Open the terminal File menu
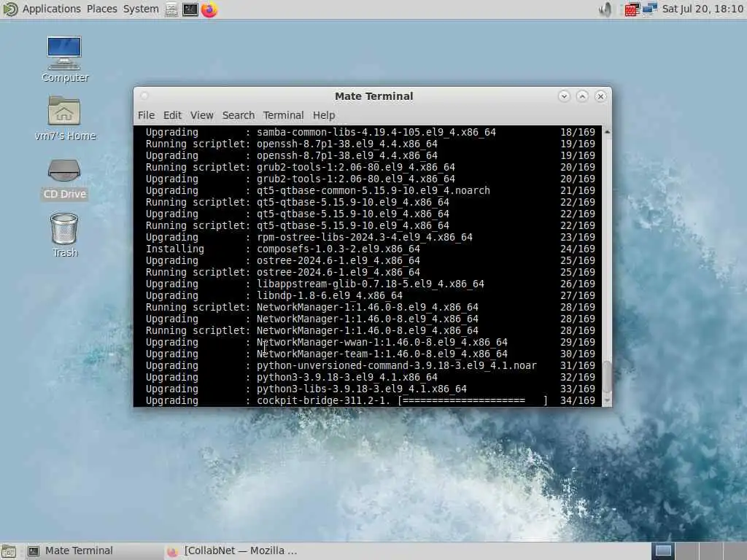This screenshot has height=560, width=747. pyautogui.click(x=146, y=115)
